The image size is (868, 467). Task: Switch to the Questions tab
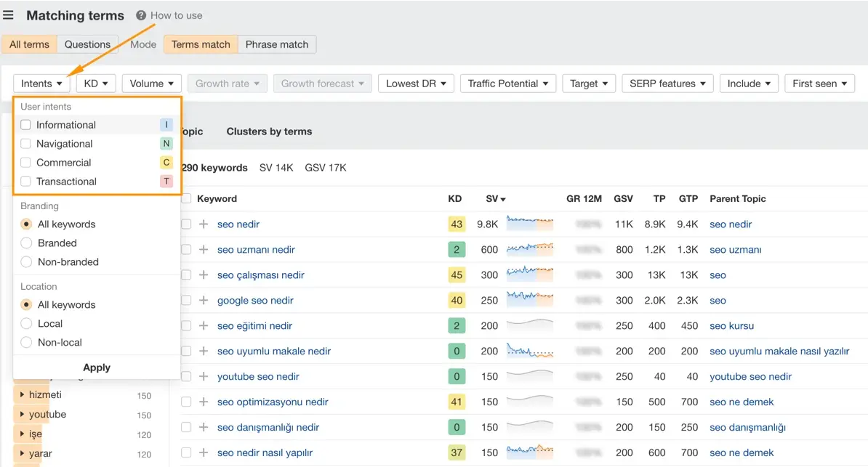click(87, 44)
